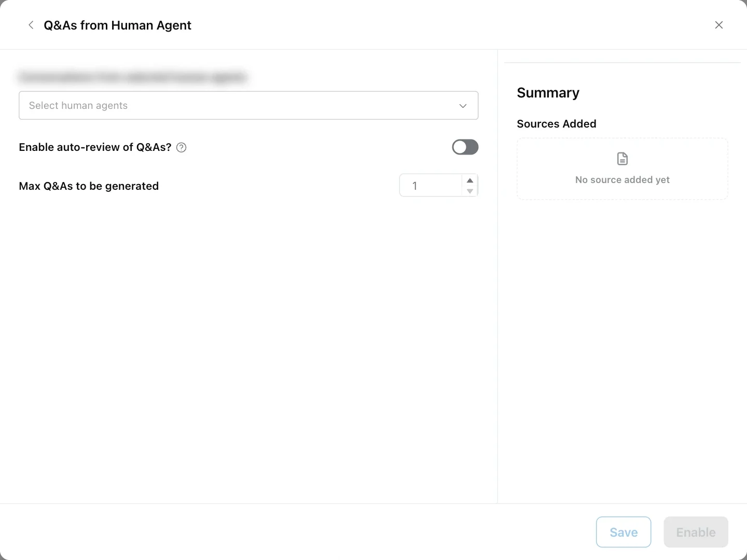Click the 'No source added yet' text
The width and height of the screenshot is (747, 560).
click(622, 180)
